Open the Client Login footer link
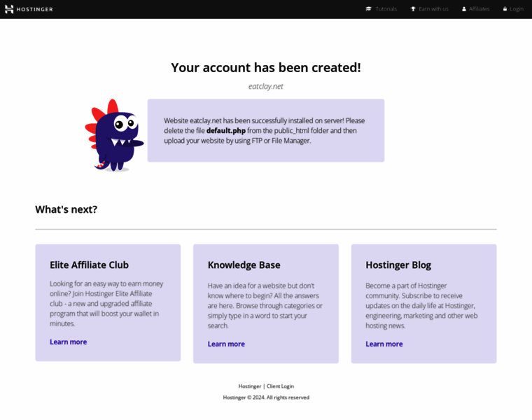Viewport: 532px width, 420px height. pyautogui.click(x=280, y=386)
